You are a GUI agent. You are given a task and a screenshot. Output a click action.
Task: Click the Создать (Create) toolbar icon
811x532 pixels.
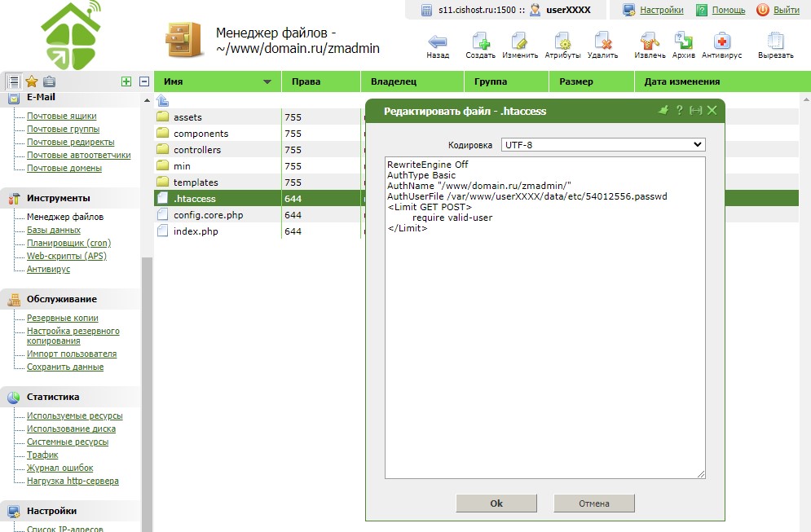(x=480, y=42)
